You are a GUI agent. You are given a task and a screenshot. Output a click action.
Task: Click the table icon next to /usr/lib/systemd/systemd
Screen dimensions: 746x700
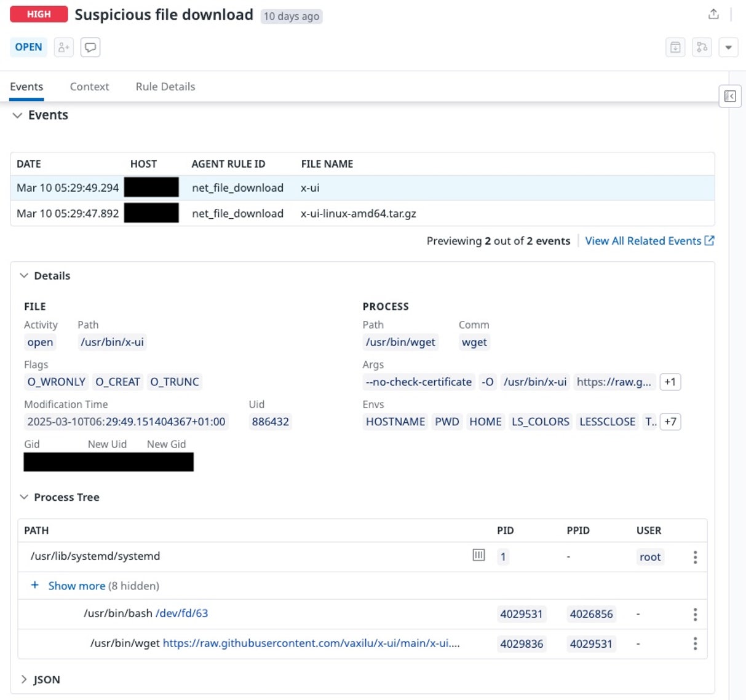(478, 554)
